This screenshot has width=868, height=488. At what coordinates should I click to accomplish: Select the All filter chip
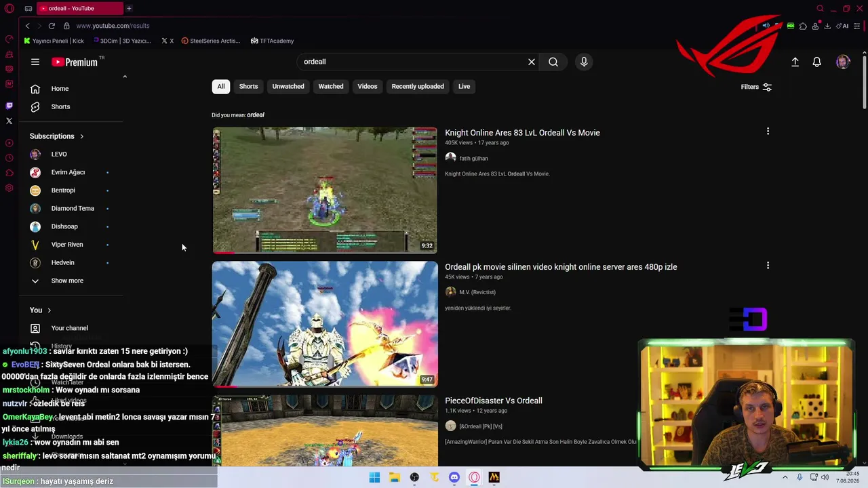(221, 86)
